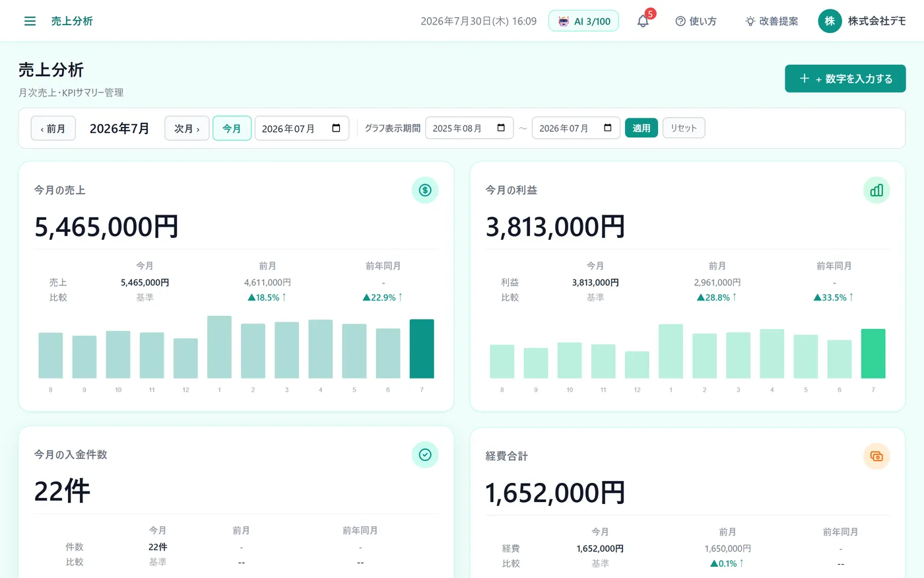
Task: Click the 1,652,000円 expense total heading
Action: [555, 493]
